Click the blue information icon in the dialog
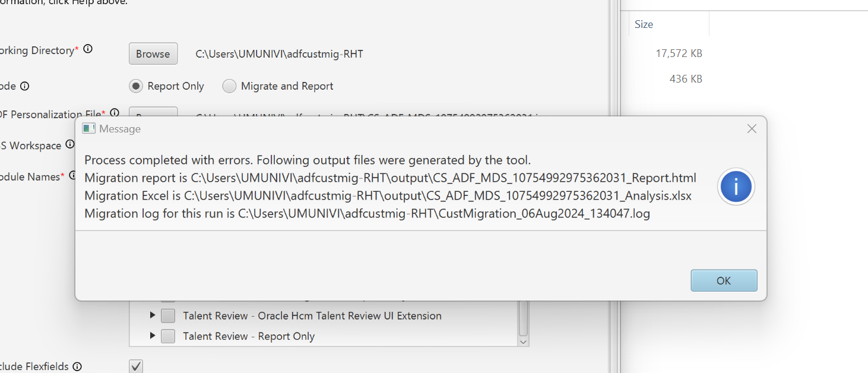 coord(736,186)
